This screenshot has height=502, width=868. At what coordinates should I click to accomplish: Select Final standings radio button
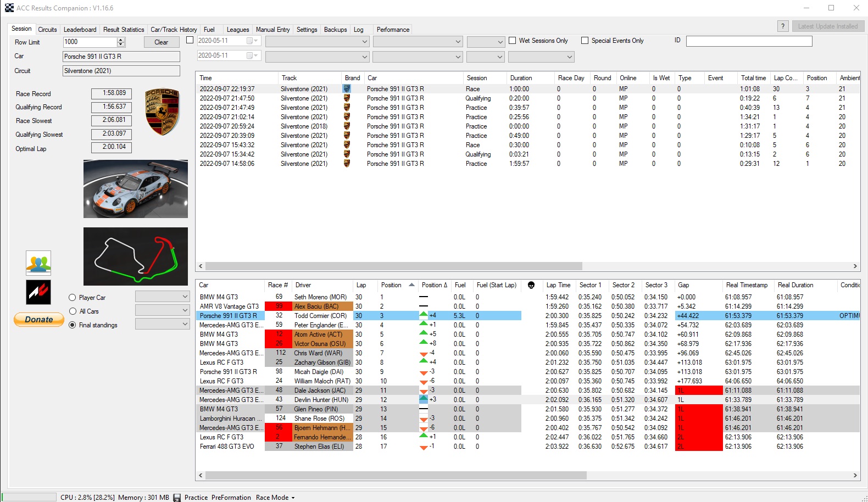[72, 325]
